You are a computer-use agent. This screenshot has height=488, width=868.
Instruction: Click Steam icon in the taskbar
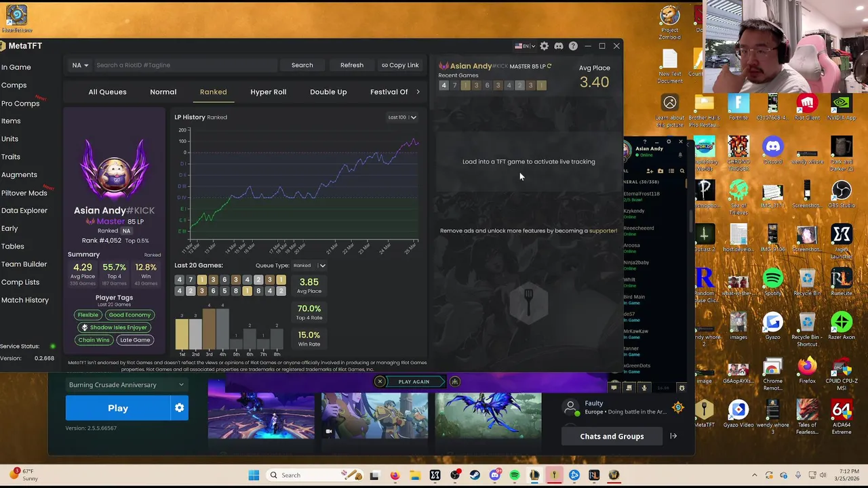click(475, 475)
